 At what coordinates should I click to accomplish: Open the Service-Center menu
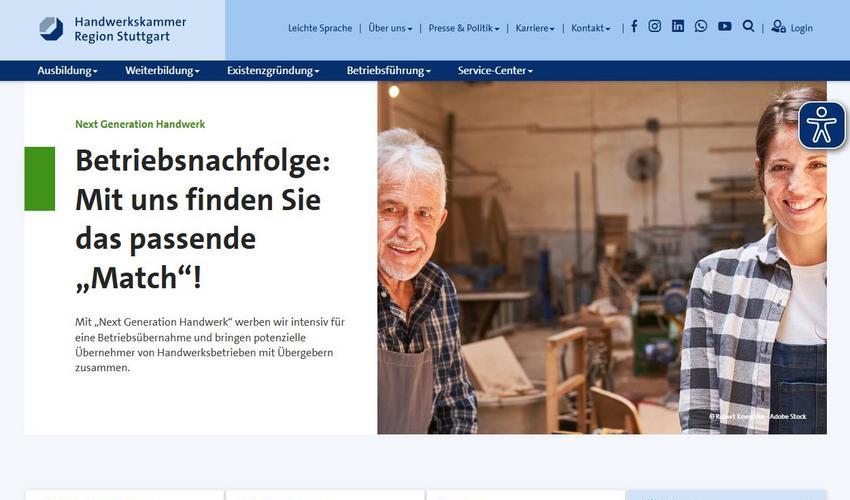[495, 70]
